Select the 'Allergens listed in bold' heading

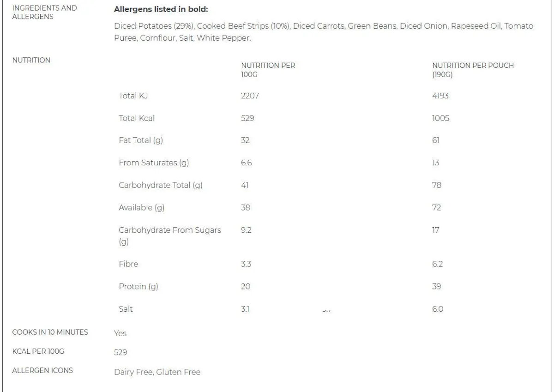[x=162, y=10]
